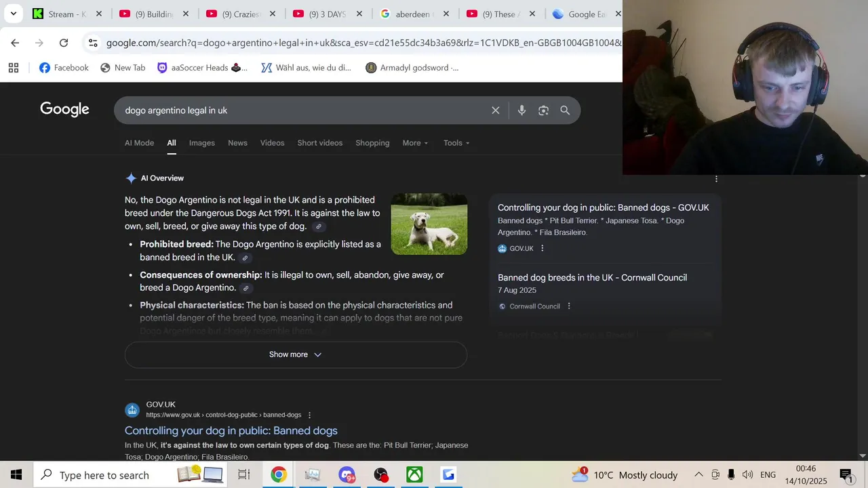Submit search with magnifier icon
The image size is (868, 488).
565,110
